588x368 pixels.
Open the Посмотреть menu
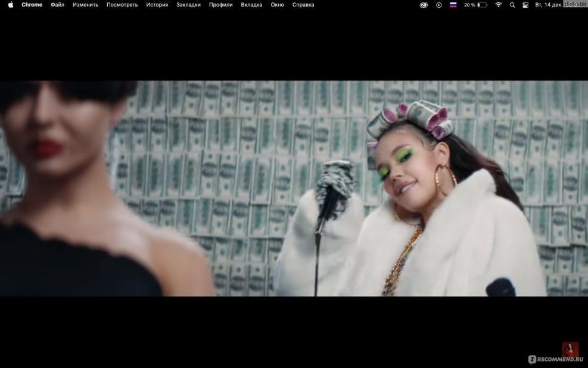click(122, 5)
